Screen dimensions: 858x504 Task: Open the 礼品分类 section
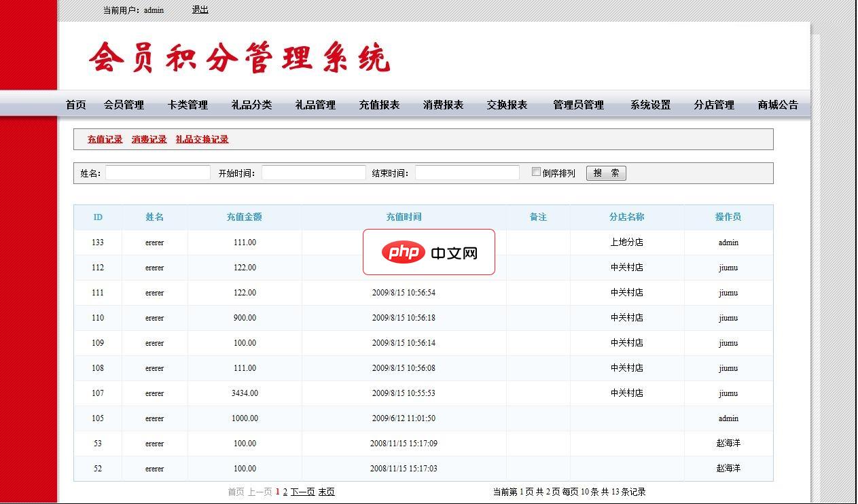coord(251,105)
